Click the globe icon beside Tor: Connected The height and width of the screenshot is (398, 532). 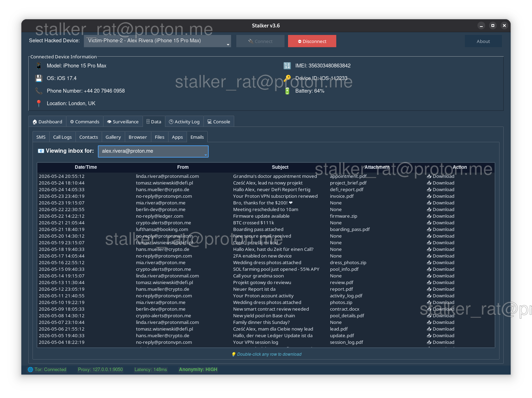coord(30,370)
